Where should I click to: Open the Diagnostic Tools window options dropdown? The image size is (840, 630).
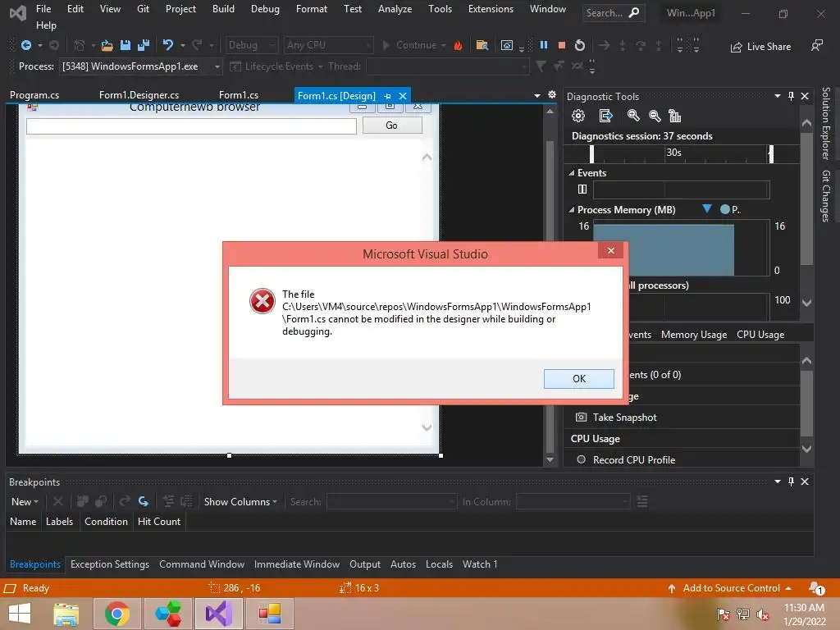tap(778, 96)
